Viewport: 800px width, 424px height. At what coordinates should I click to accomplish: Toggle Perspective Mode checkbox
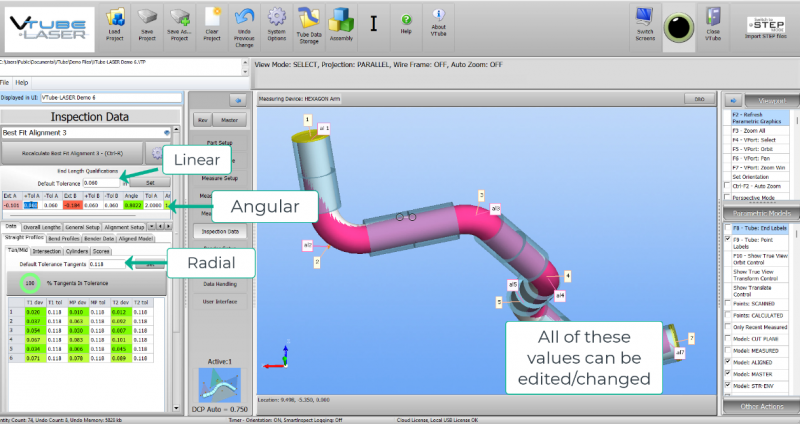[727, 197]
